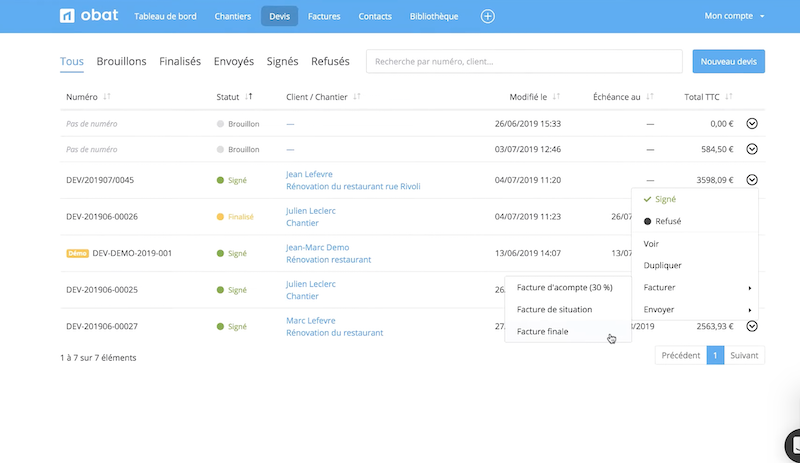
Task: Toggle actions chevron for DEV/201907/0045 row
Action: click(x=752, y=180)
